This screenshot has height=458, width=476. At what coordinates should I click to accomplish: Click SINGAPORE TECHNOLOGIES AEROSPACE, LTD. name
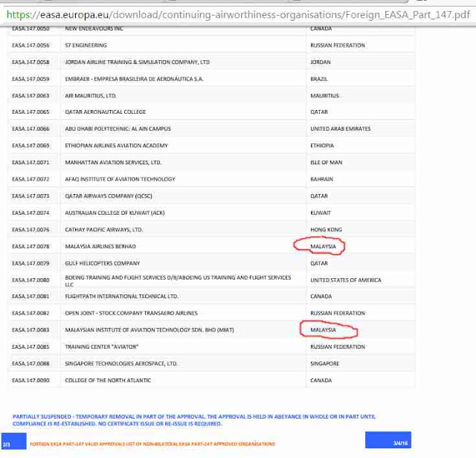point(121,364)
